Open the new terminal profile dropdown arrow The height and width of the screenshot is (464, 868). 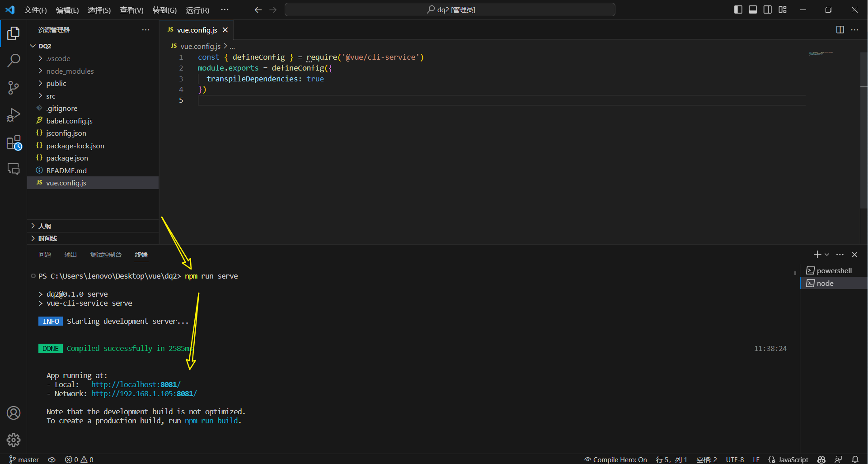pyautogui.click(x=827, y=255)
